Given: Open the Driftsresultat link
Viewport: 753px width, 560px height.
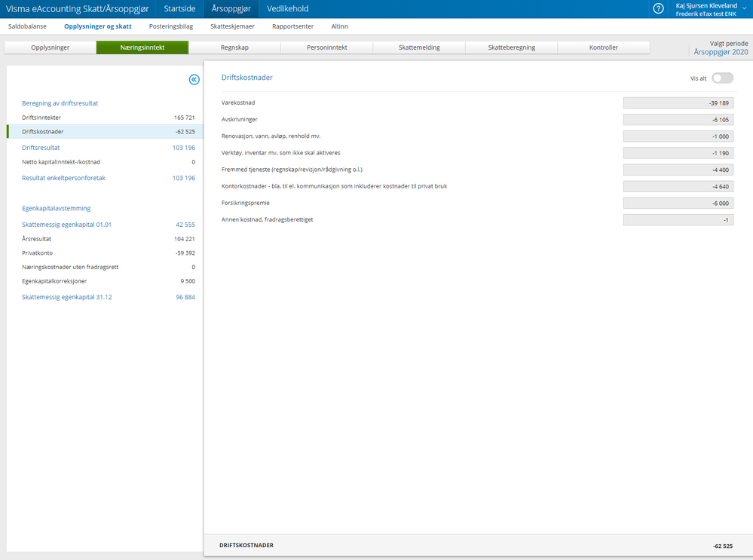Looking at the screenshot, I should (x=41, y=148).
